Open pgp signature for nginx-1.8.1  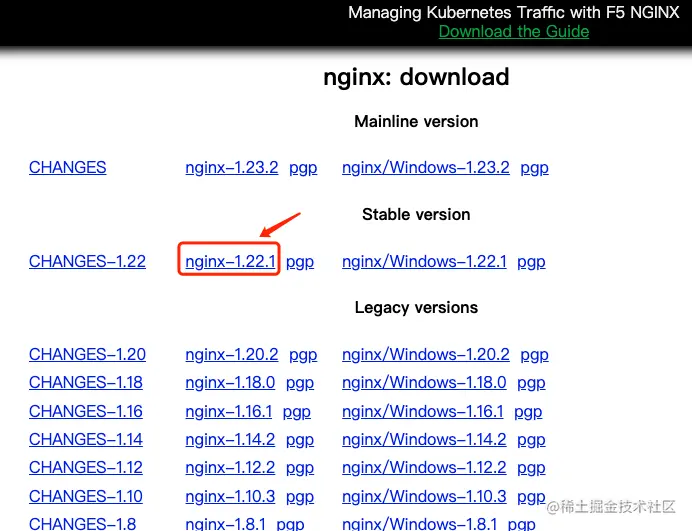(x=290, y=524)
